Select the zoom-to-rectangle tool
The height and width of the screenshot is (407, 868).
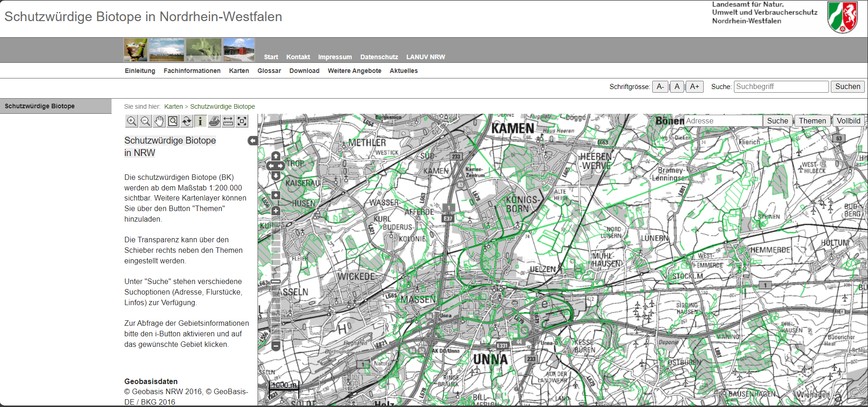point(173,121)
